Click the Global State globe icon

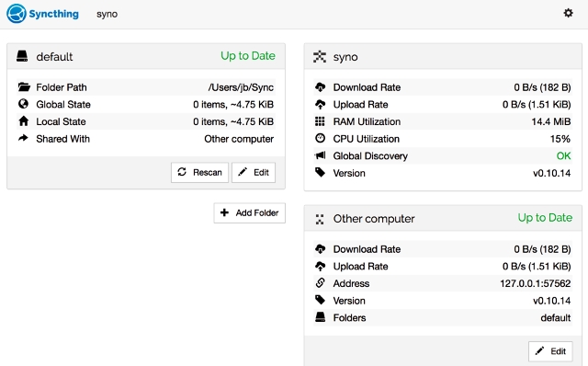(x=23, y=104)
